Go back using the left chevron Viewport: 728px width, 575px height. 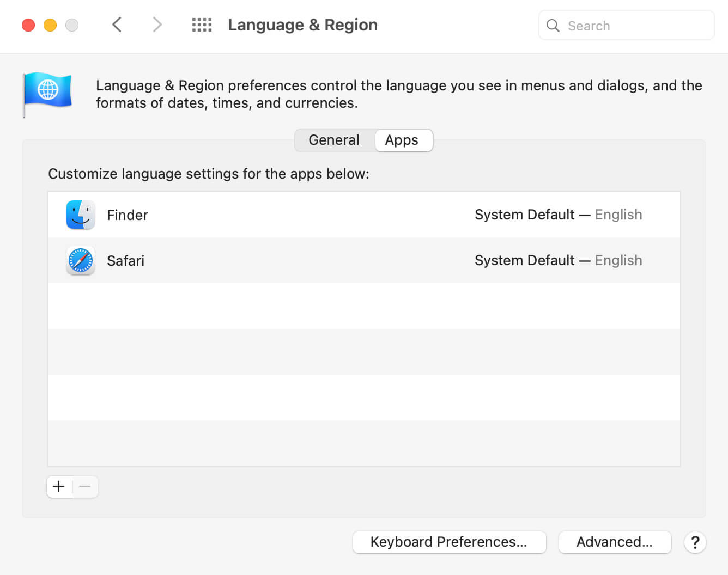click(x=117, y=25)
